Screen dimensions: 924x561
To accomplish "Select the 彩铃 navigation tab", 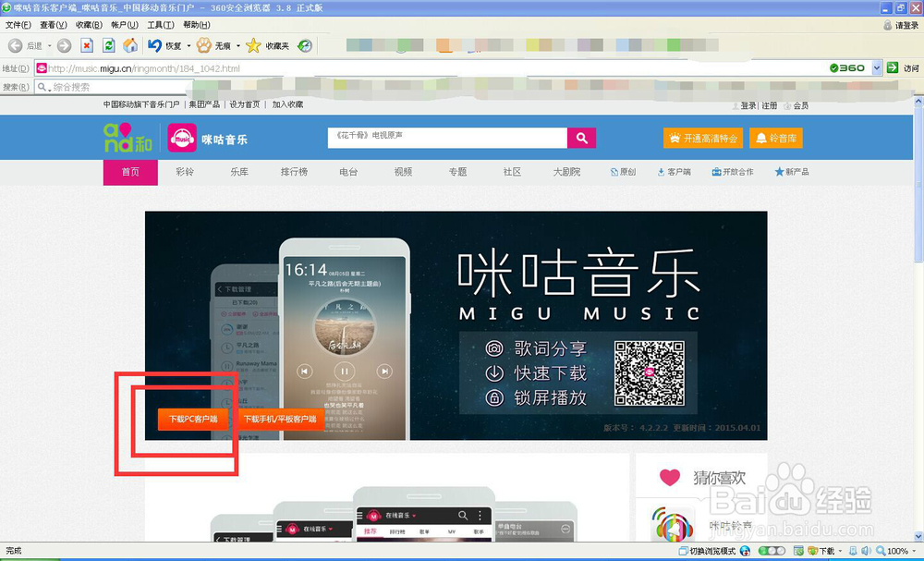I will coord(185,172).
